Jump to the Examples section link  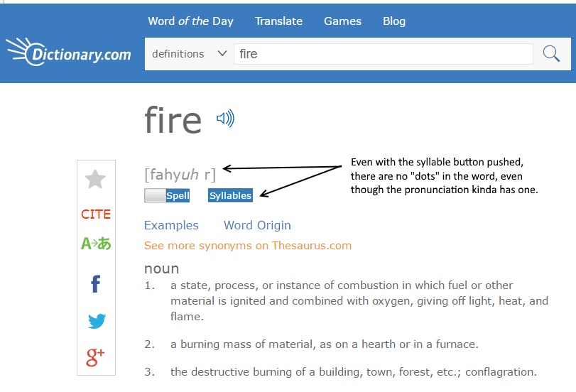[x=171, y=225]
